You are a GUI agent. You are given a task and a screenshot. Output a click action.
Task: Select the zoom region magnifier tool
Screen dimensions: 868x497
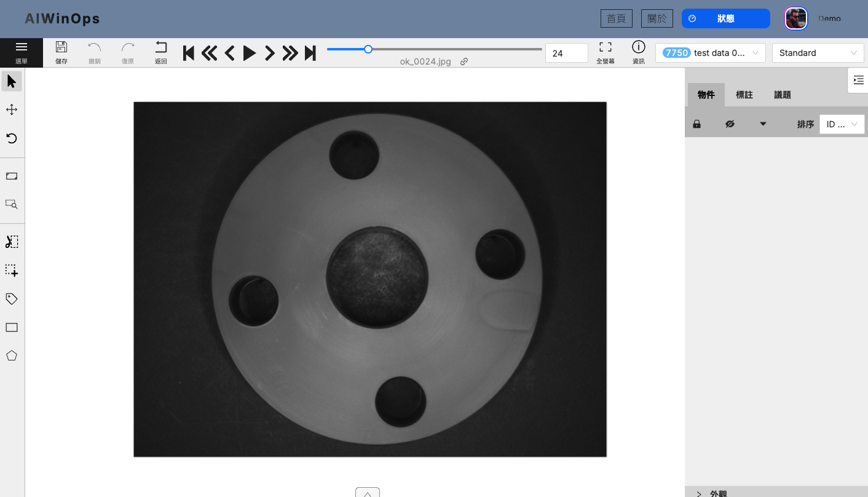pyautogui.click(x=12, y=204)
